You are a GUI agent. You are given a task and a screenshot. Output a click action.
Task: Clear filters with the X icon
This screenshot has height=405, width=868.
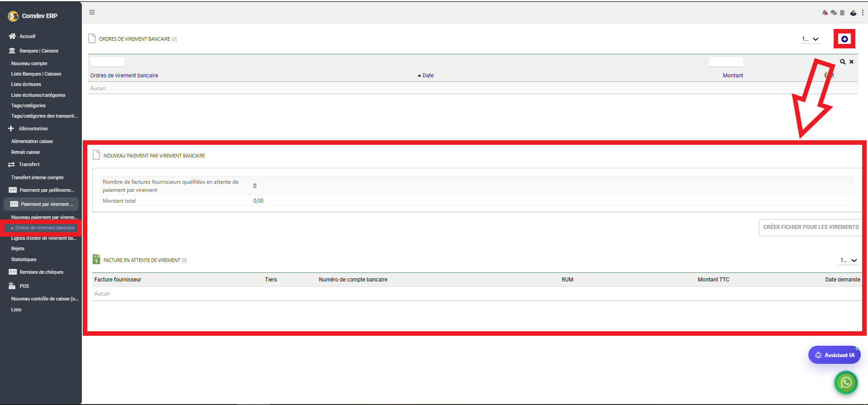(x=851, y=62)
